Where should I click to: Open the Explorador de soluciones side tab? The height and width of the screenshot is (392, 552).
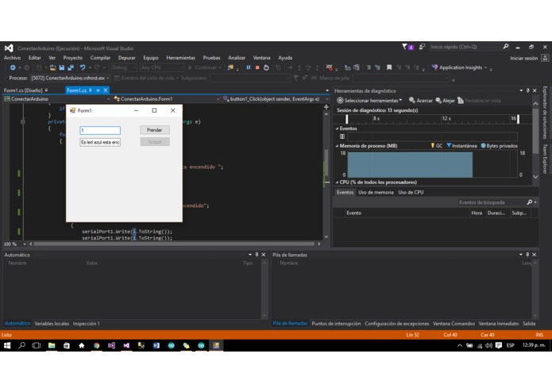pos(545,113)
